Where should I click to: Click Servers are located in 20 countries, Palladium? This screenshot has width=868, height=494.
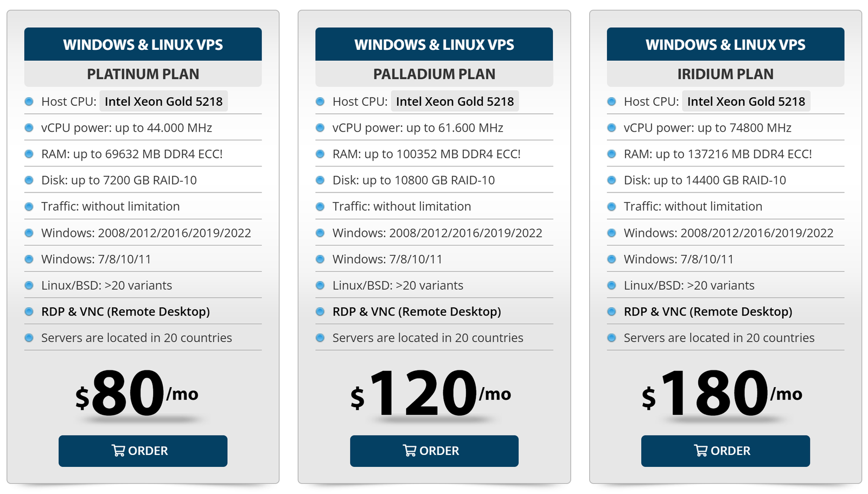pos(428,338)
